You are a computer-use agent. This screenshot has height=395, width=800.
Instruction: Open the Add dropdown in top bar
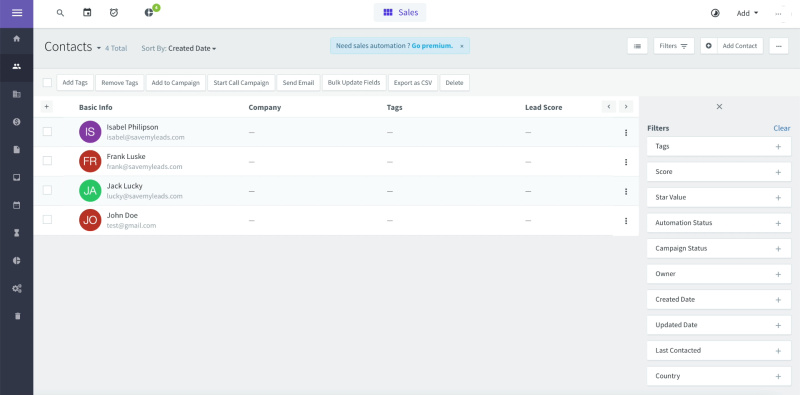point(747,13)
